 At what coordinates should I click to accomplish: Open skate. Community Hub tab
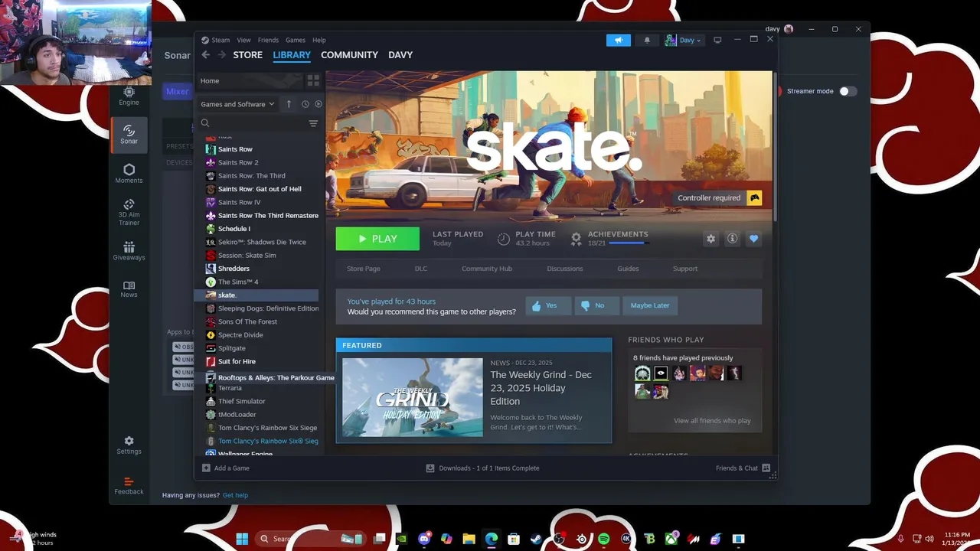click(x=487, y=269)
